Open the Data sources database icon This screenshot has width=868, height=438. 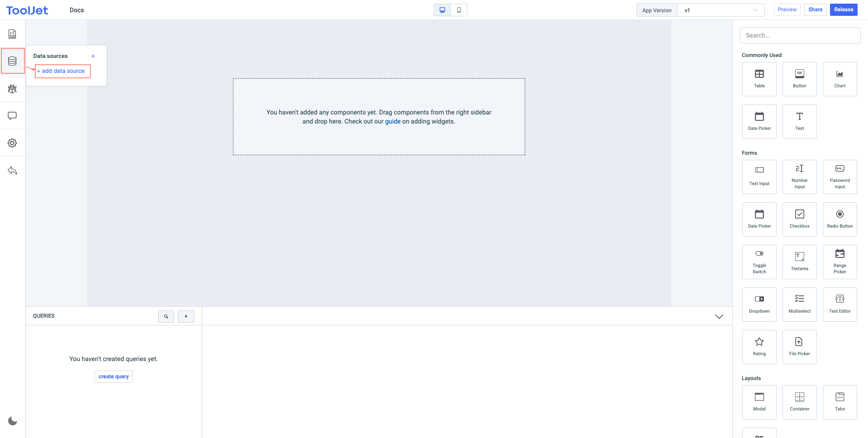click(12, 61)
